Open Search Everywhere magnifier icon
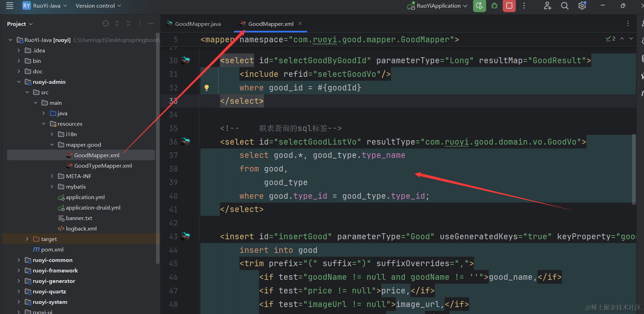644x314 pixels. tap(564, 6)
